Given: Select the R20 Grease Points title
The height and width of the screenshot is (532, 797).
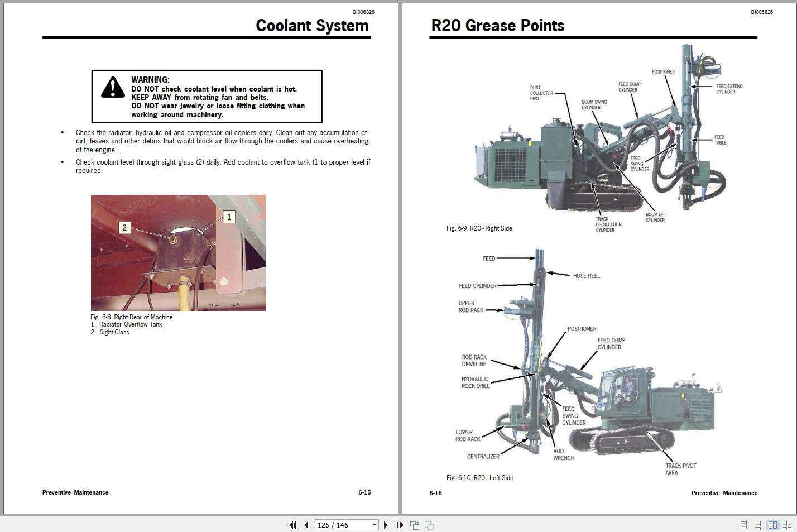Looking at the screenshot, I should (498, 26).
